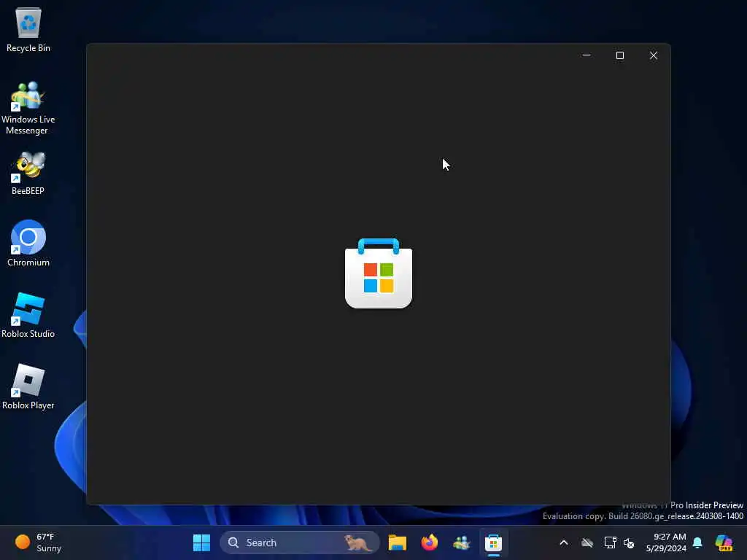The image size is (747, 560).
Task: Click the muted volume tray icon
Action: (x=629, y=542)
